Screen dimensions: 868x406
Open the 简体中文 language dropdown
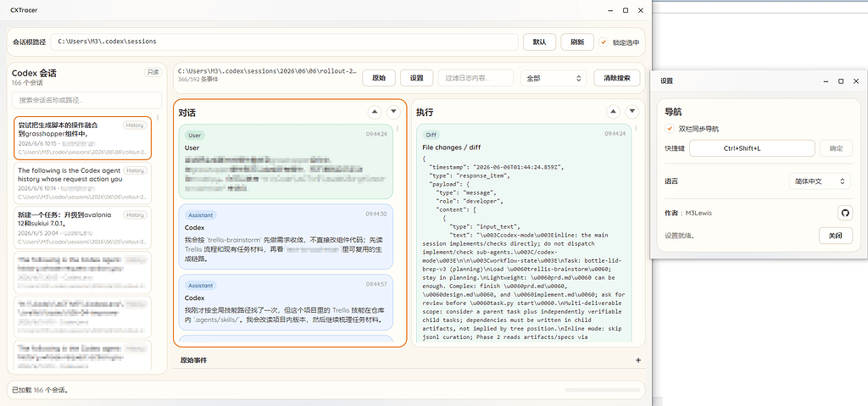click(820, 181)
